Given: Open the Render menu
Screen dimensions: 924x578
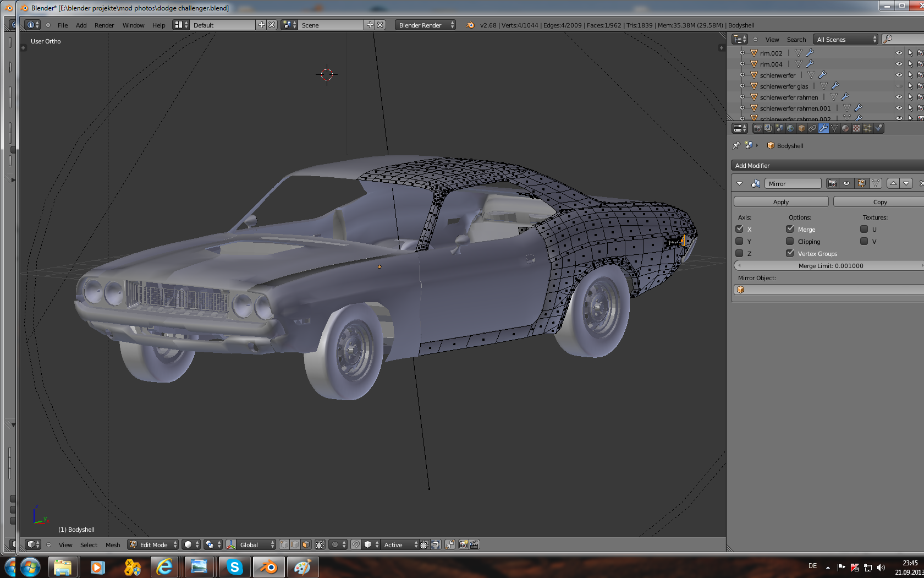Looking at the screenshot, I should pyautogui.click(x=104, y=25).
